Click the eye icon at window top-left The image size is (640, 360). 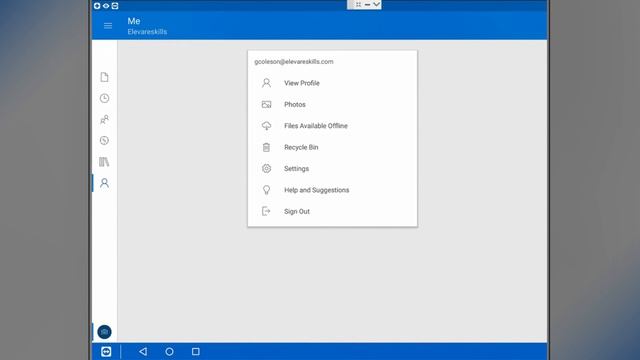coord(106,6)
